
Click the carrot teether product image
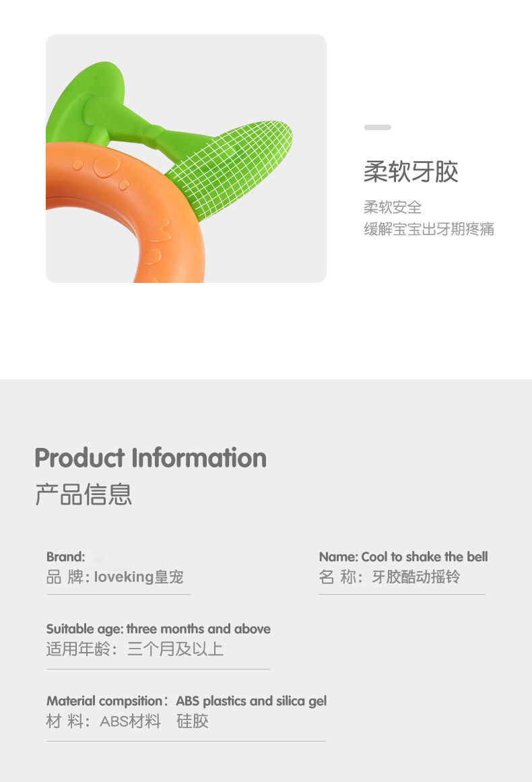tap(186, 158)
